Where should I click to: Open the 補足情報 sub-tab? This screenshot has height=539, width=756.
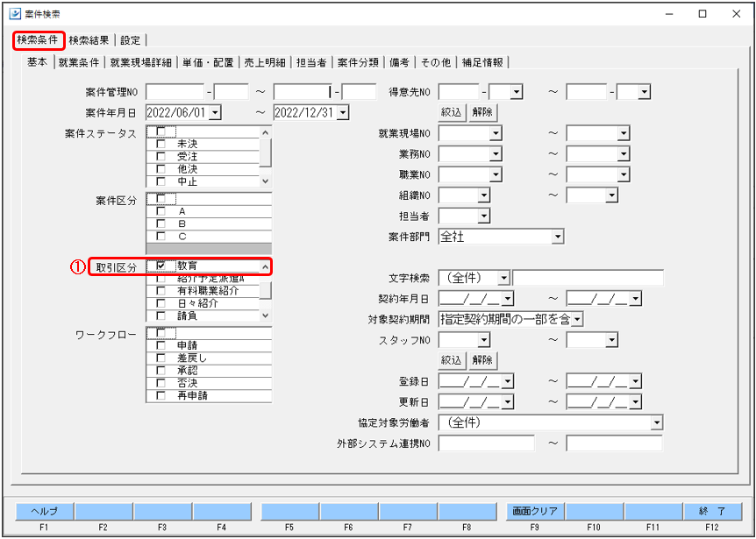click(x=482, y=62)
